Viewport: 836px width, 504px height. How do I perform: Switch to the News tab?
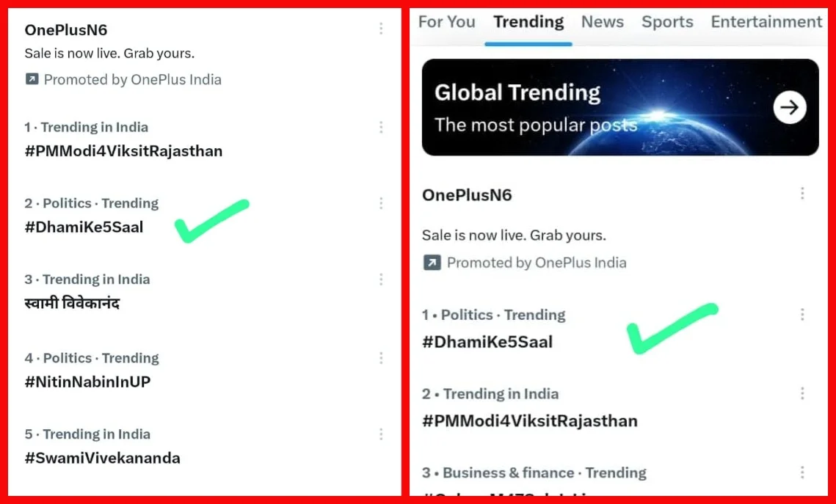pos(603,22)
